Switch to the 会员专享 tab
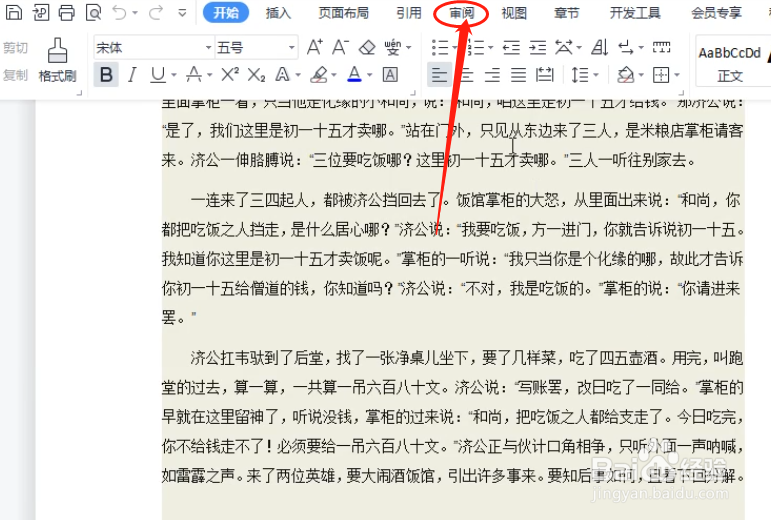 pos(716,13)
